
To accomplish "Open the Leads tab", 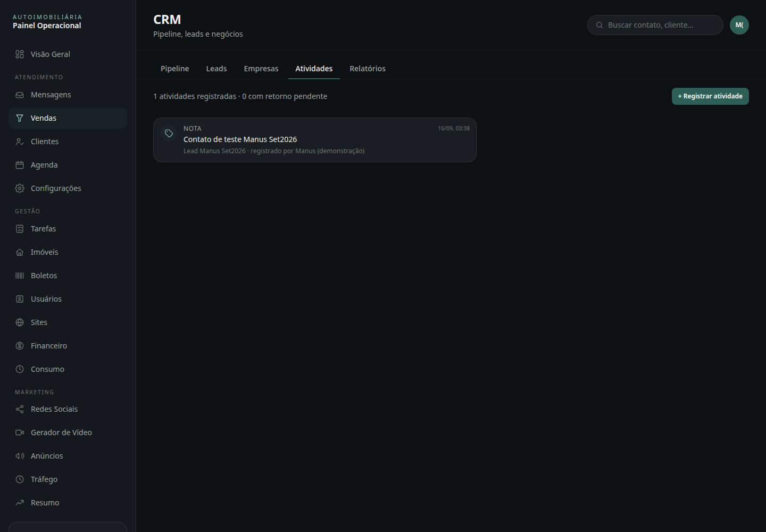I will pos(217,69).
